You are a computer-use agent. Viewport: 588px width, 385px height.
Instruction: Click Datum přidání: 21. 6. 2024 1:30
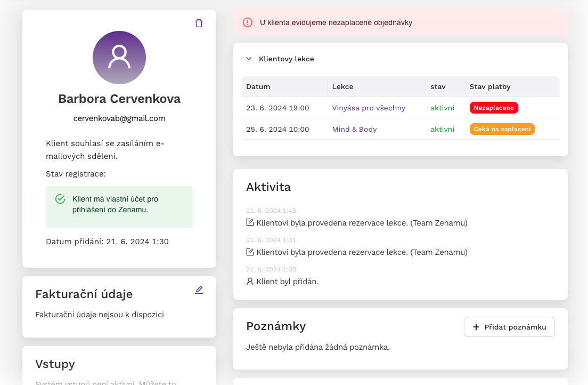[107, 242]
